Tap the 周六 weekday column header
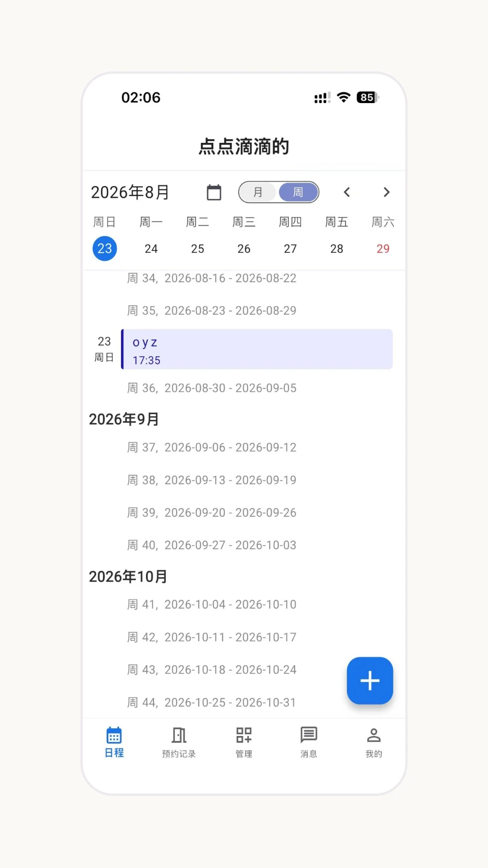The height and width of the screenshot is (868, 488). point(383,222)
